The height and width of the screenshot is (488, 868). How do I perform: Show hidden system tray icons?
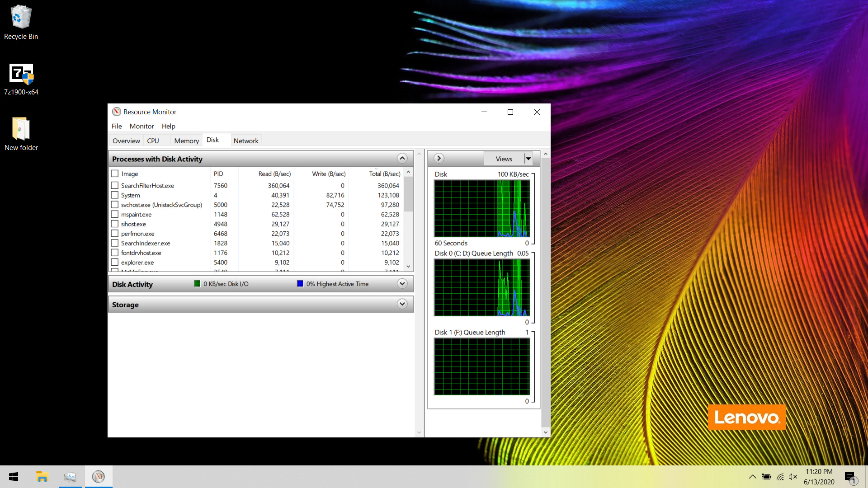(x=752, y=477)
